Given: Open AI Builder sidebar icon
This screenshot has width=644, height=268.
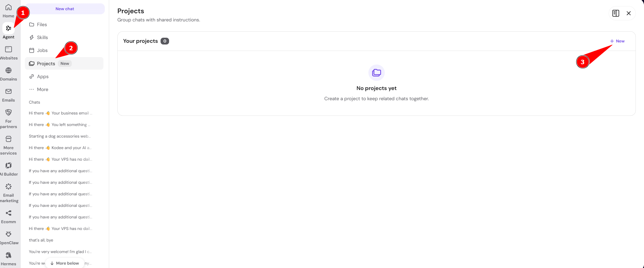Looking at the screenshot, I should coord(9,165).
